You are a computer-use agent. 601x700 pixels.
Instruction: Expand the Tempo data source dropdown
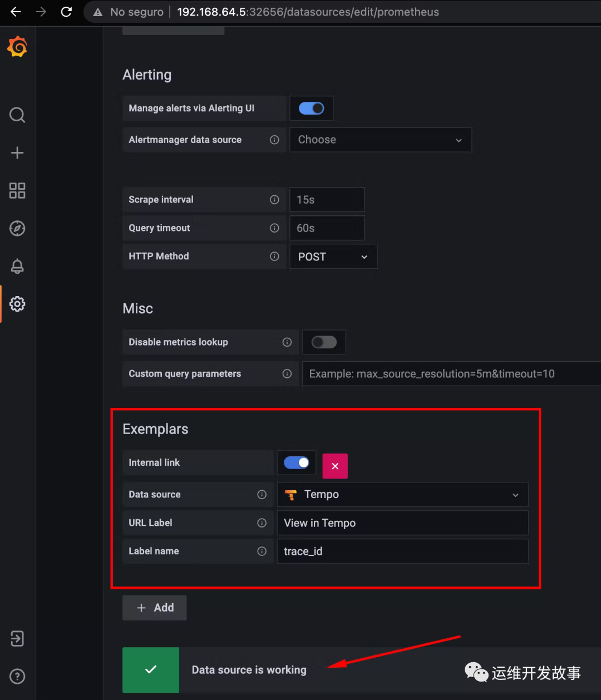click(402, 495)
